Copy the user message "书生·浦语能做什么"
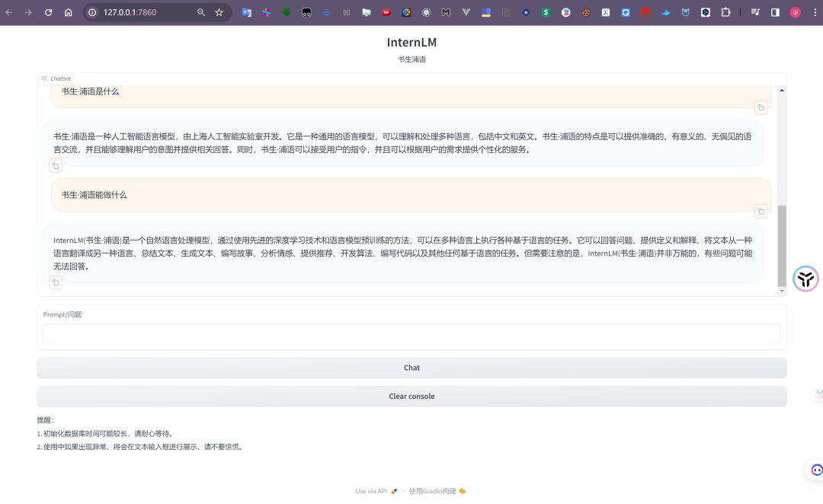 [x=761, y=212]
